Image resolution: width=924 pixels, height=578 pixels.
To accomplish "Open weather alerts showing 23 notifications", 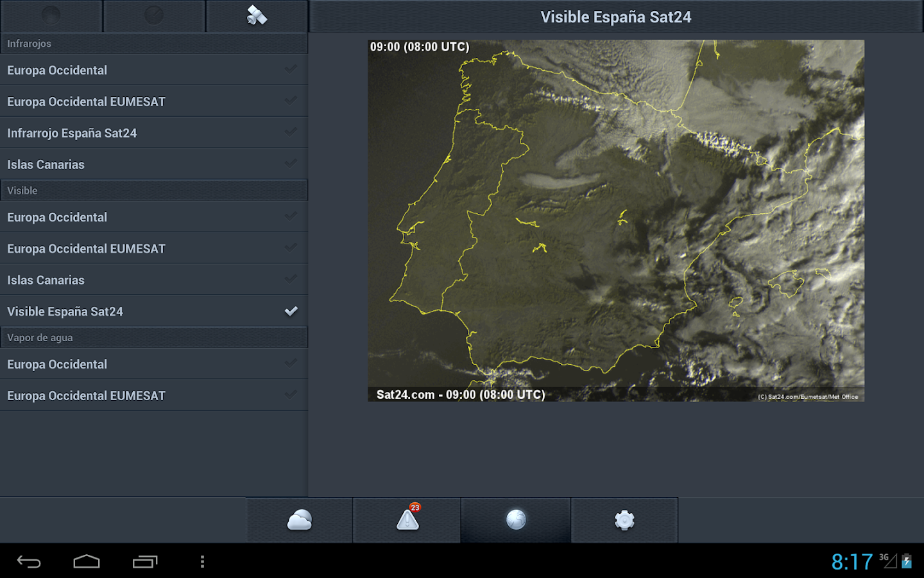I will tap(406, 520).
